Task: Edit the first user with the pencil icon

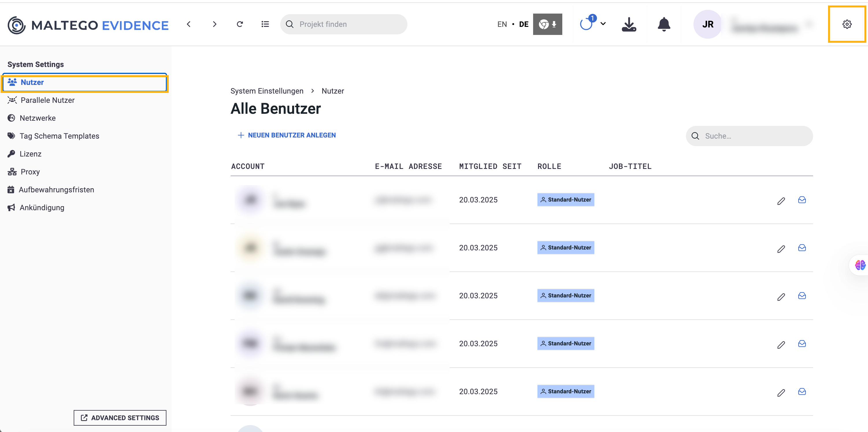Action: [781, 201]
